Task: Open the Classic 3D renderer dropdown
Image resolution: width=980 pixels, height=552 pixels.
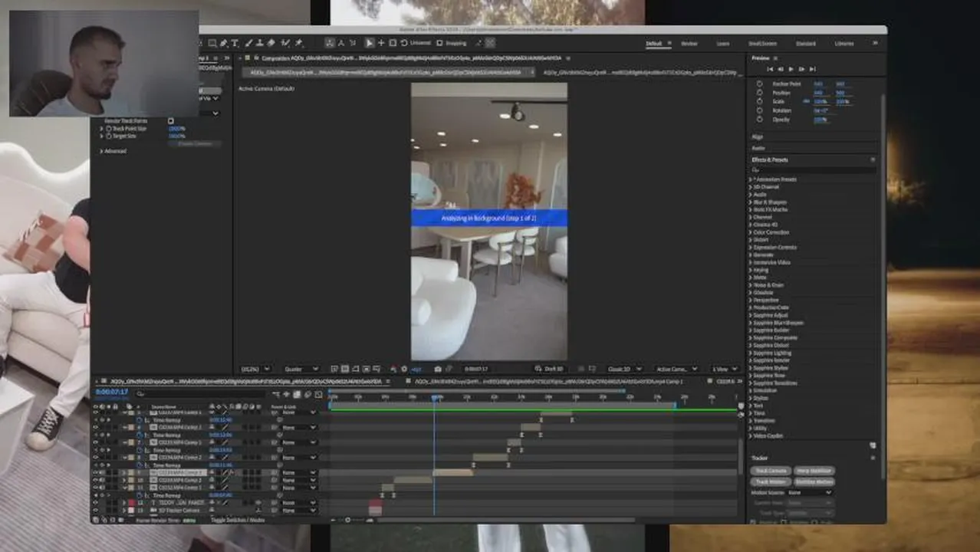Action: pyautogui.click(x=625, y=369)
